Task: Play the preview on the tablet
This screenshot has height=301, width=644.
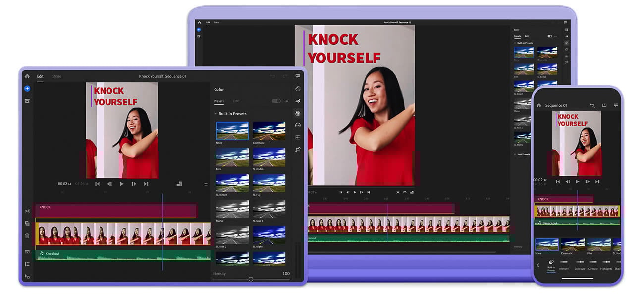Action: point(122,184)
